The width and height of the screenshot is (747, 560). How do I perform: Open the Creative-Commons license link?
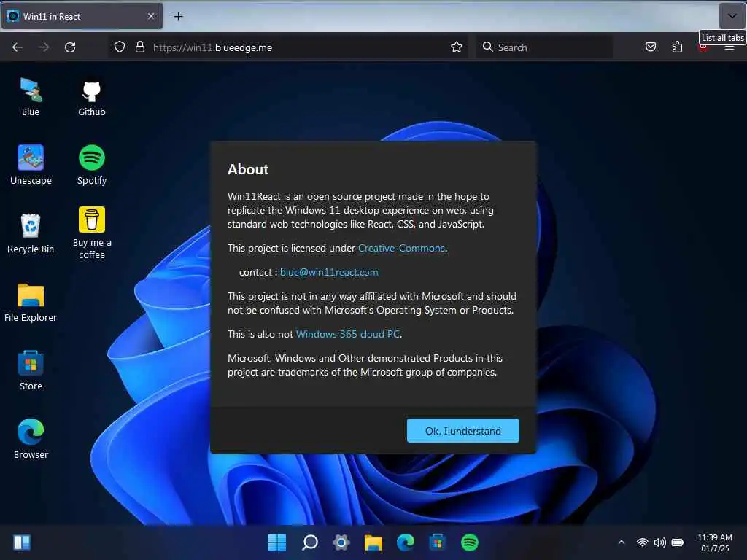(x=401, y=248)
